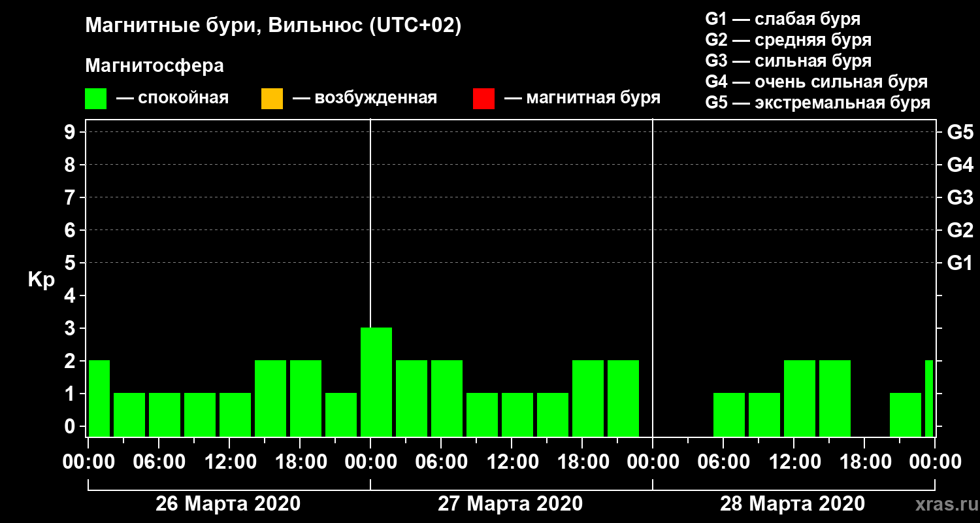
Task: Click the '— магнитная буря' legend label
Action: pyautogui.click(x=583, y=99)
